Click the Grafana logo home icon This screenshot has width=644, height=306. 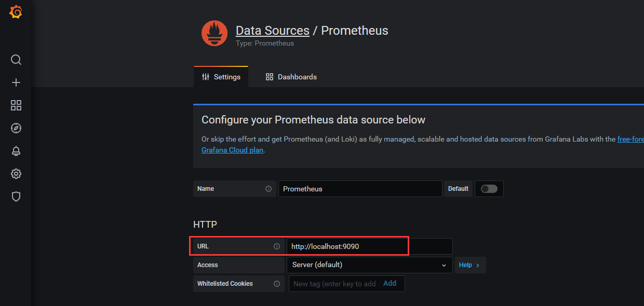pyautogui.click(x=16, y=12)
